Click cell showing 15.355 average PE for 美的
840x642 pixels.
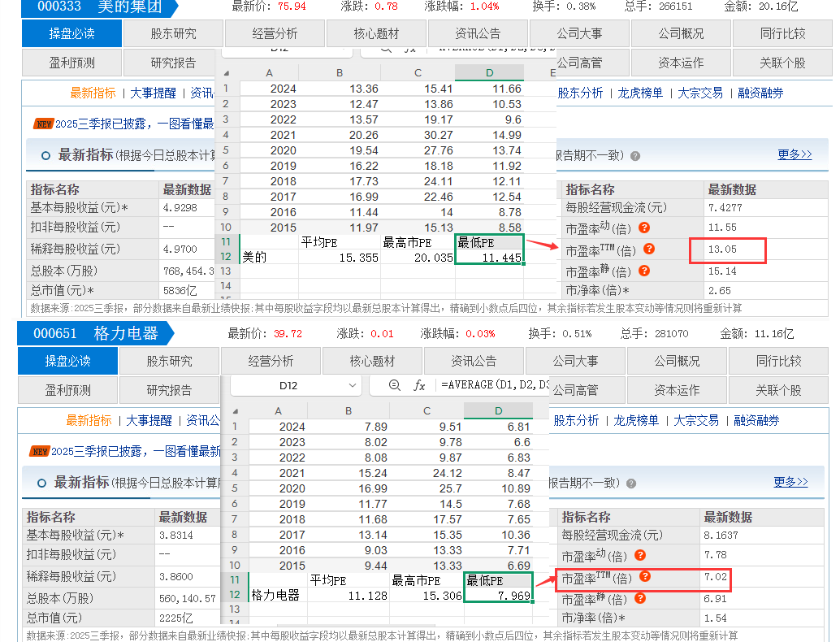(x=339, y=258)
